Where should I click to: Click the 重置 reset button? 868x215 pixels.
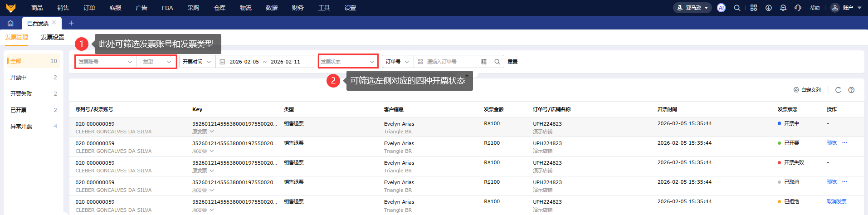point(512,62)
